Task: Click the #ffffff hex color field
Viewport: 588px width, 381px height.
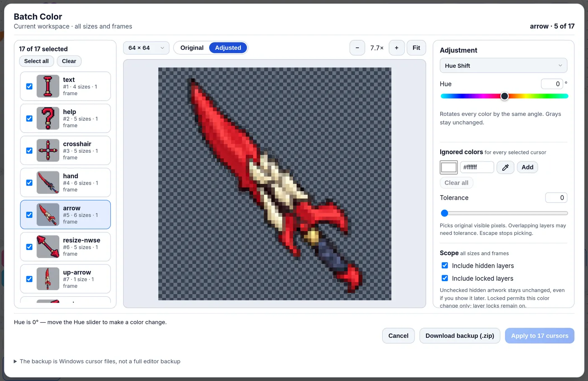Action: coord(477,167)
